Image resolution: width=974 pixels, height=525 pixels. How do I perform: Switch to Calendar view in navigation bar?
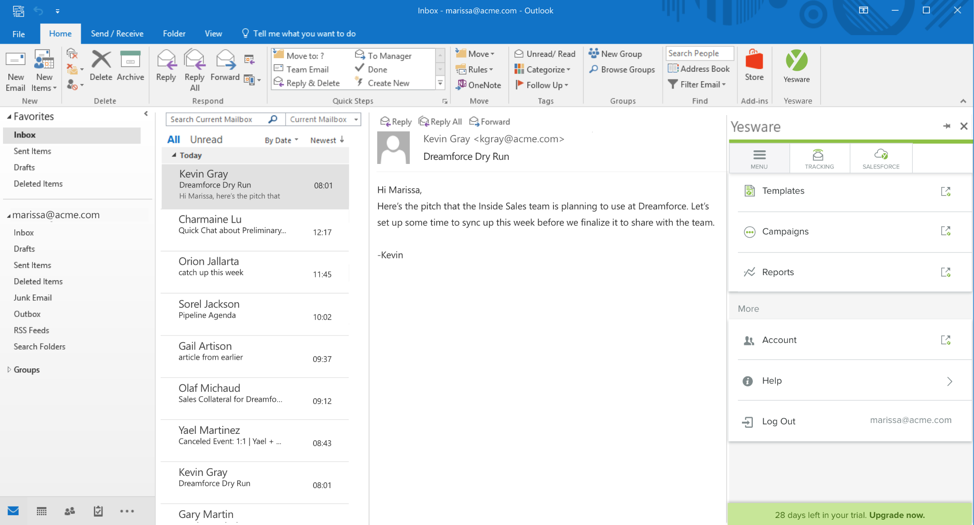click(42, 511)
